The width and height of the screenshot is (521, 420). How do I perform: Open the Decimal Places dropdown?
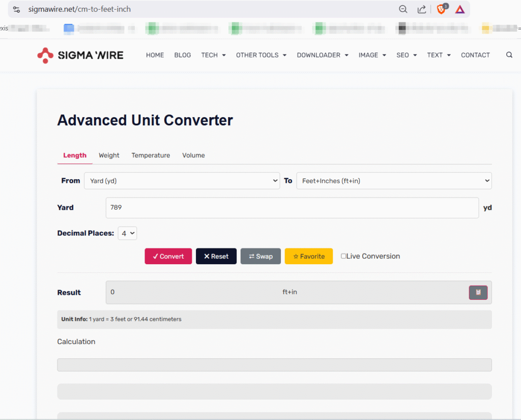click(127, 234)
